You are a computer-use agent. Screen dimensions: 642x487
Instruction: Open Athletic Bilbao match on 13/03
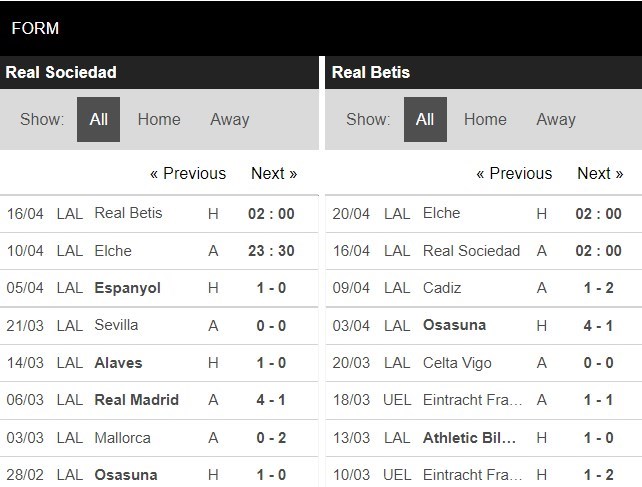point(484,438)
